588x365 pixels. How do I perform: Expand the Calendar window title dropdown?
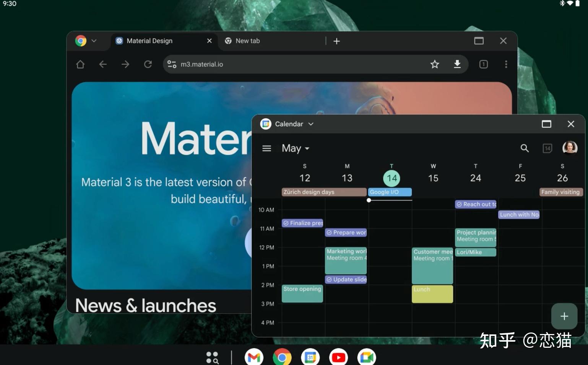pos(311,124)
